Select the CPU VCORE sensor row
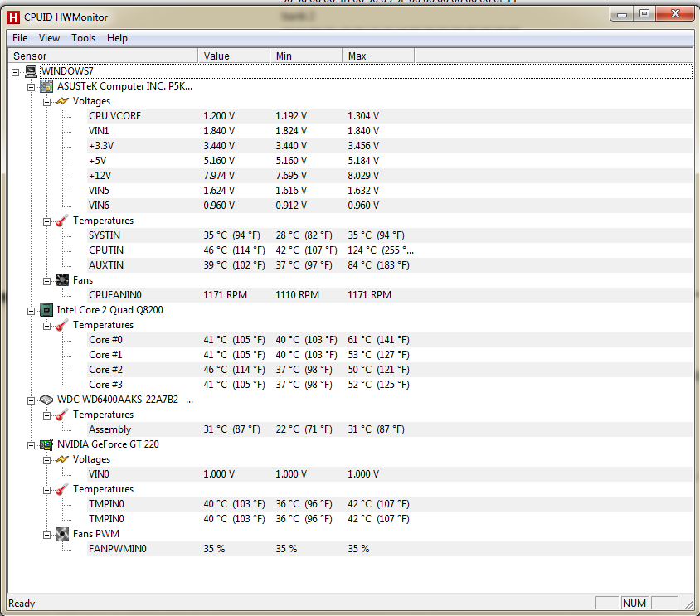This screenshot has height=616, width=700. click(114, 116)
